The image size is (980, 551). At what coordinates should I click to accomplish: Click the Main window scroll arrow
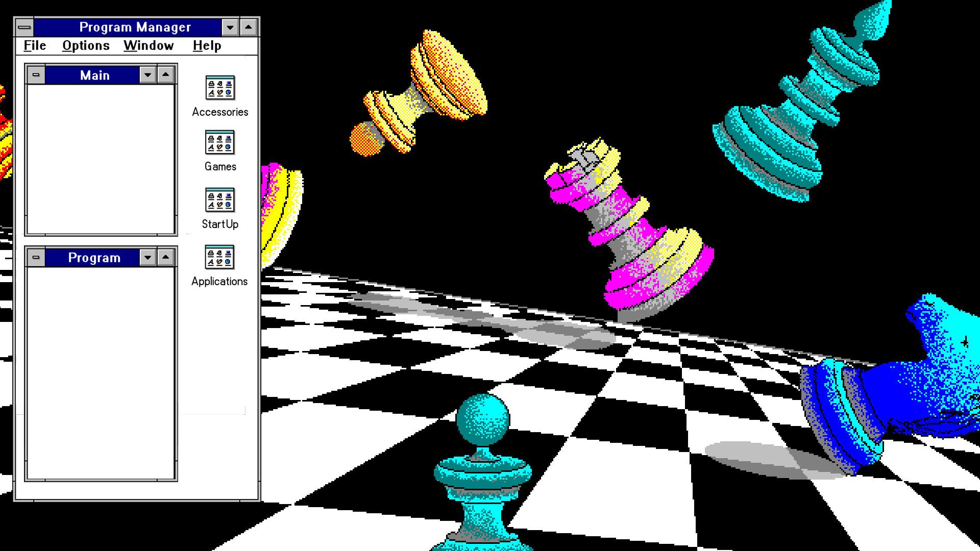coord(166,76)
